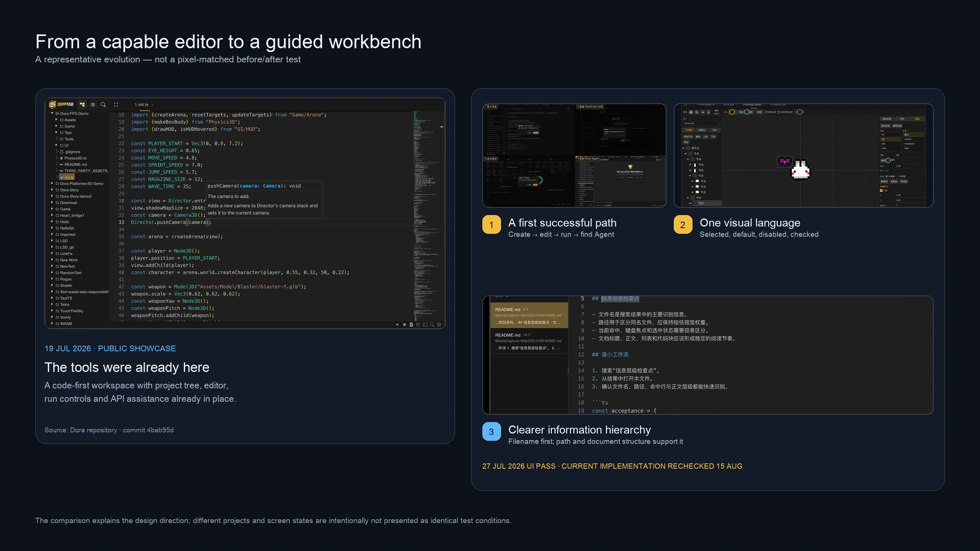The height and width of the screenshot is (551, 980).
Task: Select the 'idle' animation in list
Action: click(x=890, y=143)
